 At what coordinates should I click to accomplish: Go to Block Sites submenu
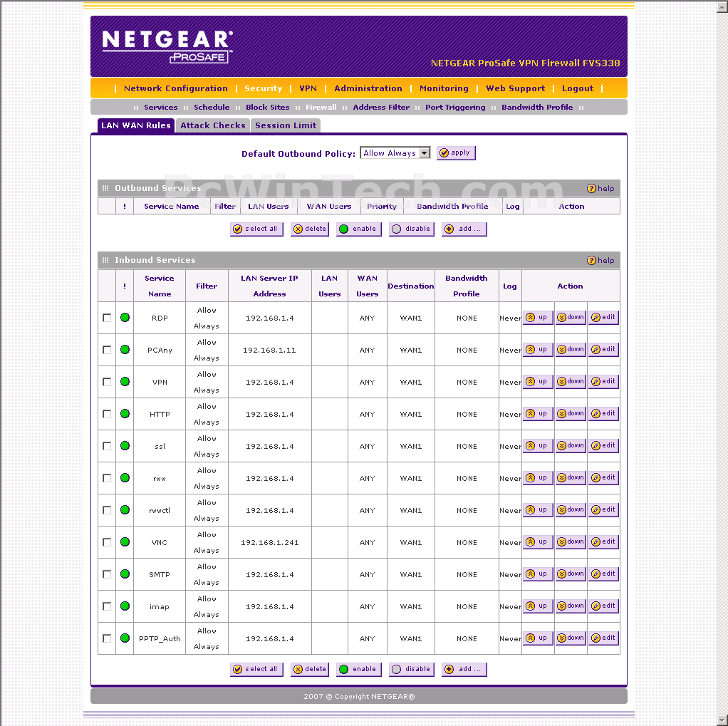pos(267,108)
